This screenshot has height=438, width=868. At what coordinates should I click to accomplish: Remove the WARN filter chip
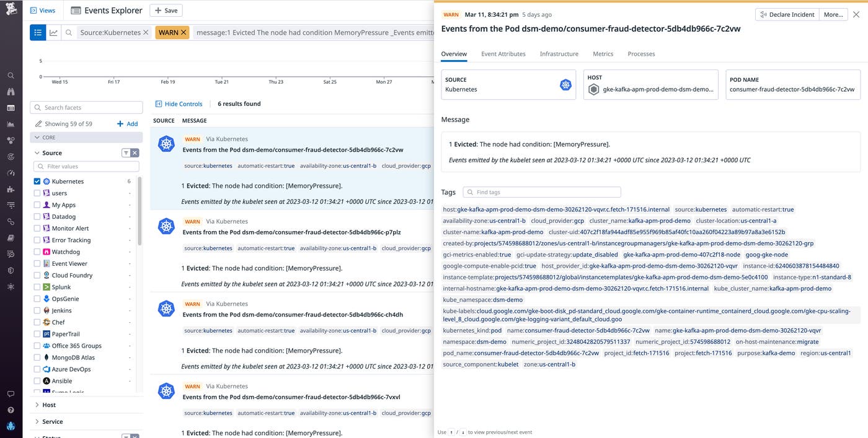[x=184, y=33]
